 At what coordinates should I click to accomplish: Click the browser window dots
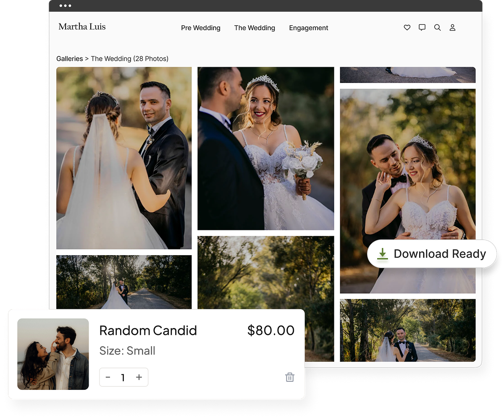[x=65, y=6]
